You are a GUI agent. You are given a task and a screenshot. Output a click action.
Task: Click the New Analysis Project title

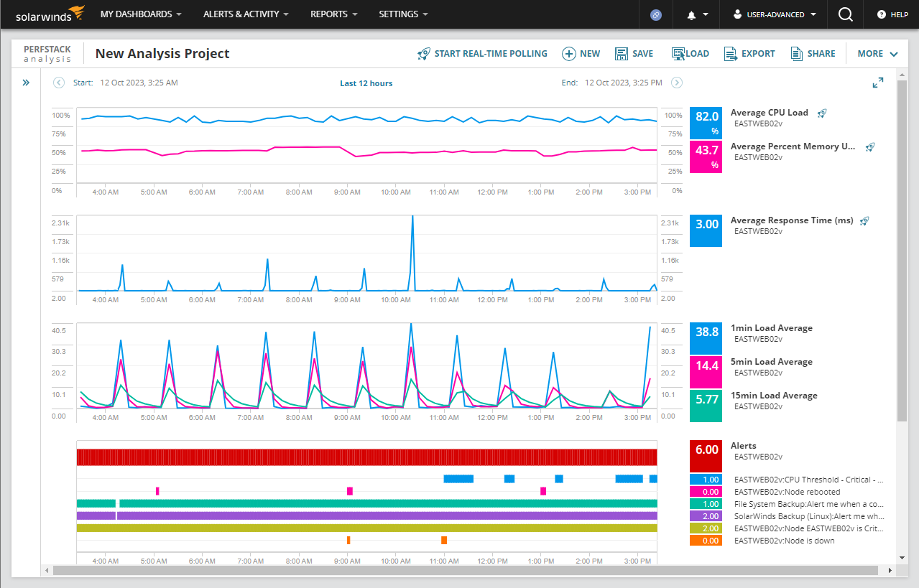pyautogui.click(x=162, y=54)
